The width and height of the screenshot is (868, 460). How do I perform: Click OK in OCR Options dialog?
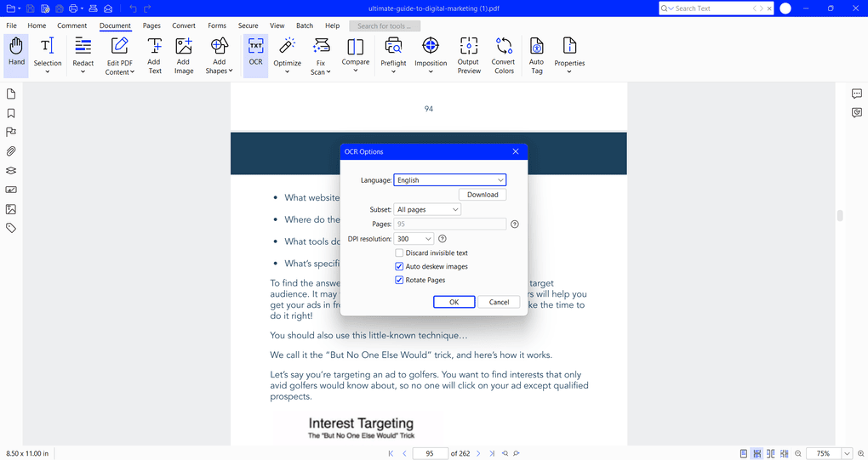point(454,302)
